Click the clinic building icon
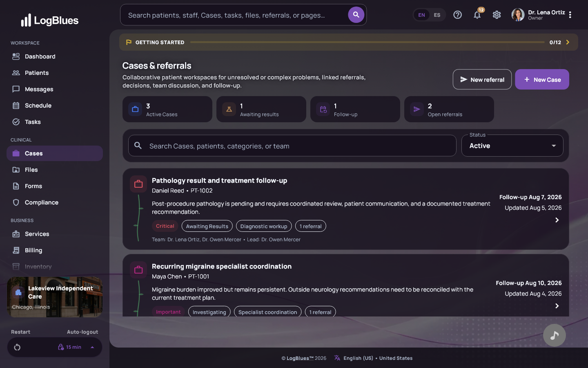 click(18, 292)
